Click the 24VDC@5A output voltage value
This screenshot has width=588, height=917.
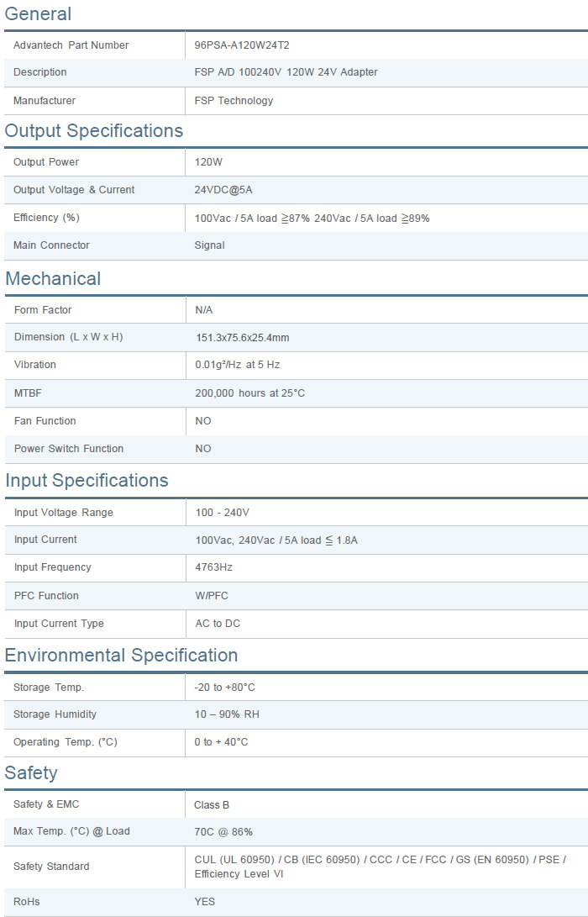(x=223, y=190)
